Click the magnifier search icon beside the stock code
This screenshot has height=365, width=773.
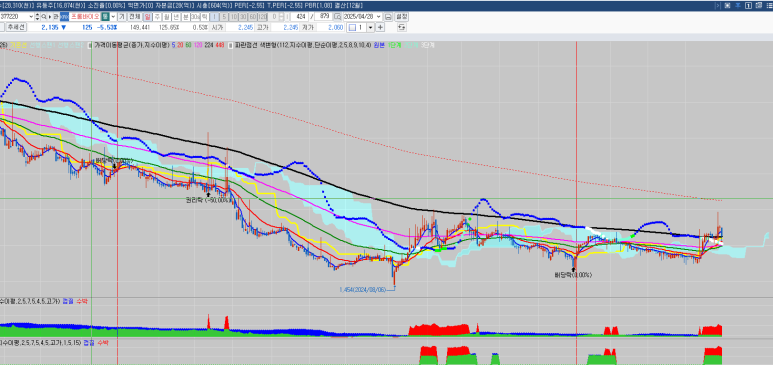43,17
